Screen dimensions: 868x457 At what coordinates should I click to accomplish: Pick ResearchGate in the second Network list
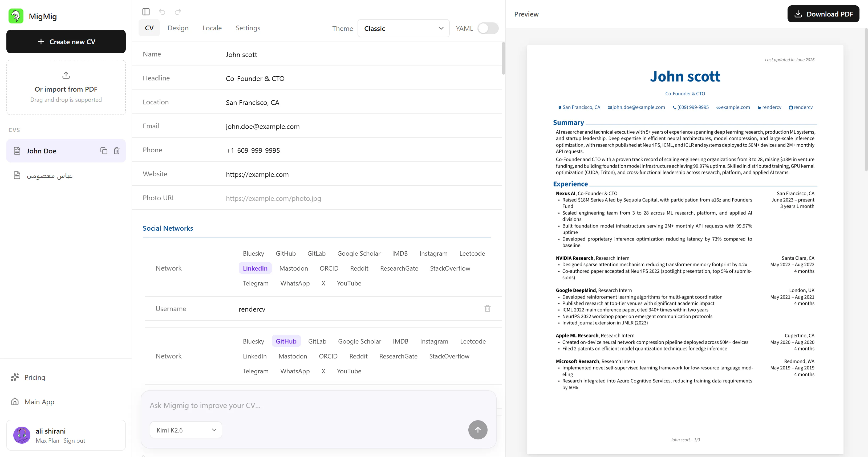pyautogui.click(x=398, y=356)
